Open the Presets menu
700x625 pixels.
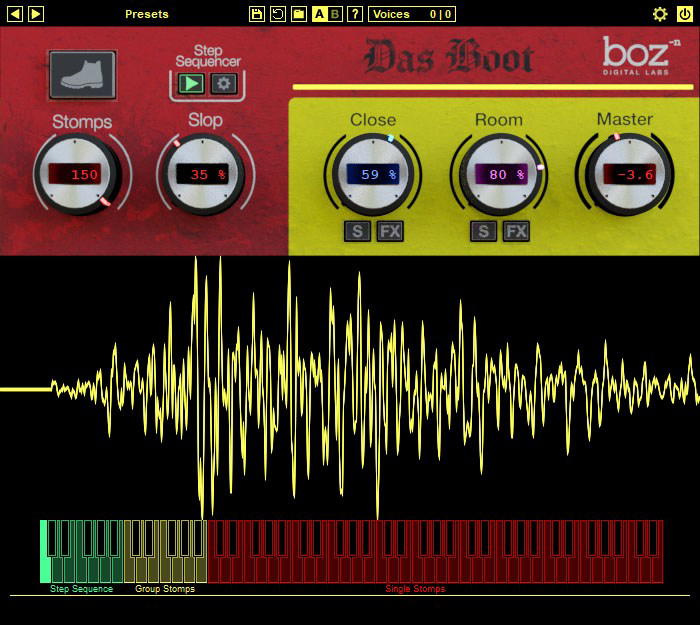(x=146, y=14)
